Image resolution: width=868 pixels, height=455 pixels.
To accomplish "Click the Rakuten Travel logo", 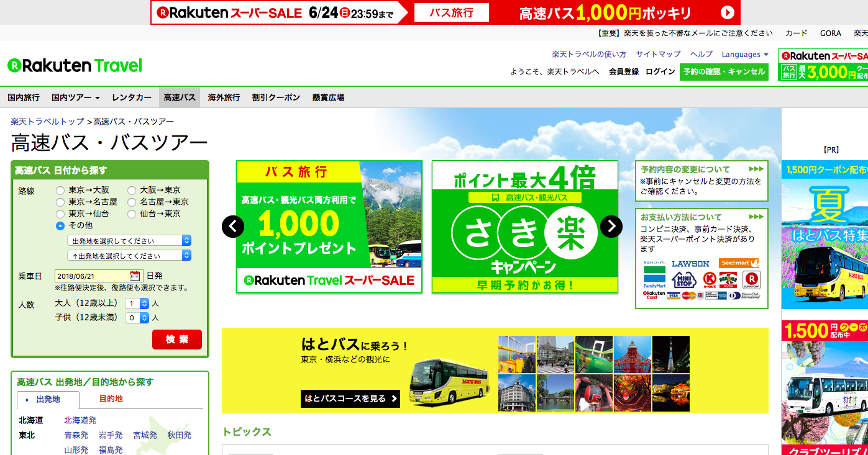I will tap(75, 65).
